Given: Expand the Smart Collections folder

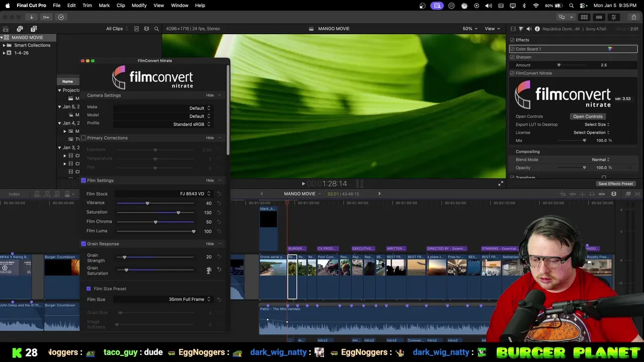Looking at the screenshot, I should [x=4, y=45].
